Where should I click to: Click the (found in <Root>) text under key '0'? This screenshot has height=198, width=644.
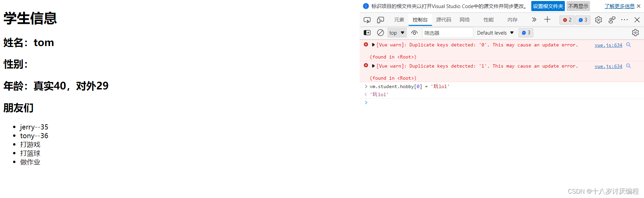pos(393,57)
